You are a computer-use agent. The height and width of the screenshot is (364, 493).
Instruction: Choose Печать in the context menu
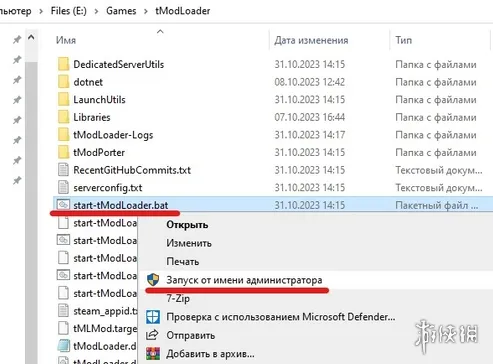tap(183, 261)
